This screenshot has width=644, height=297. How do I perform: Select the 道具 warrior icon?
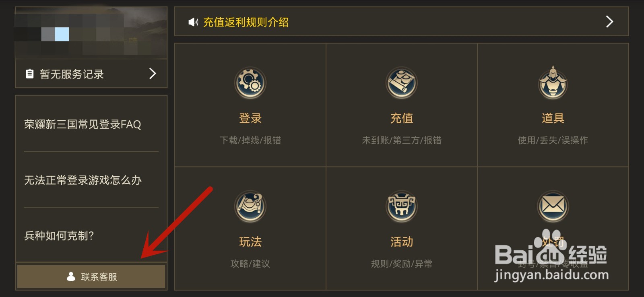click(553, 82)
